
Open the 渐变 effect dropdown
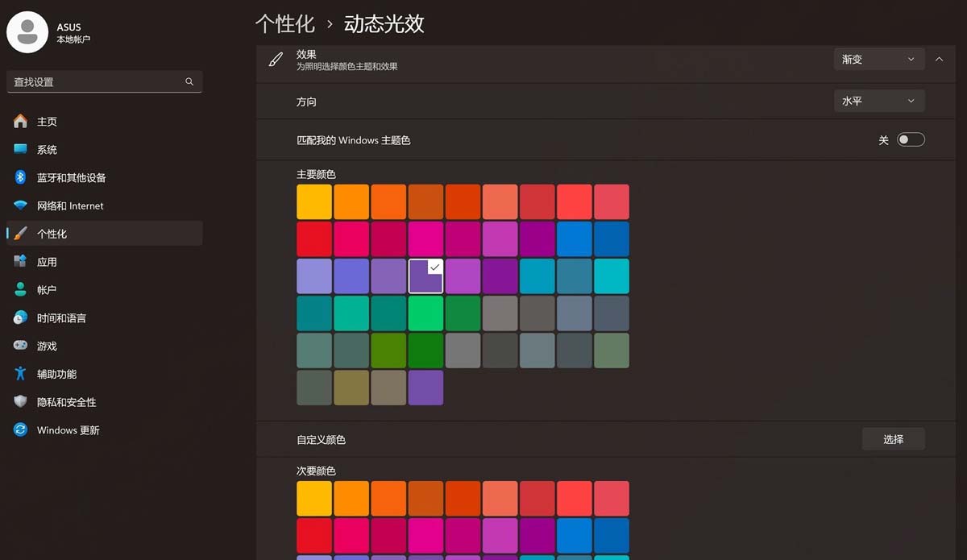pos(878,59)
